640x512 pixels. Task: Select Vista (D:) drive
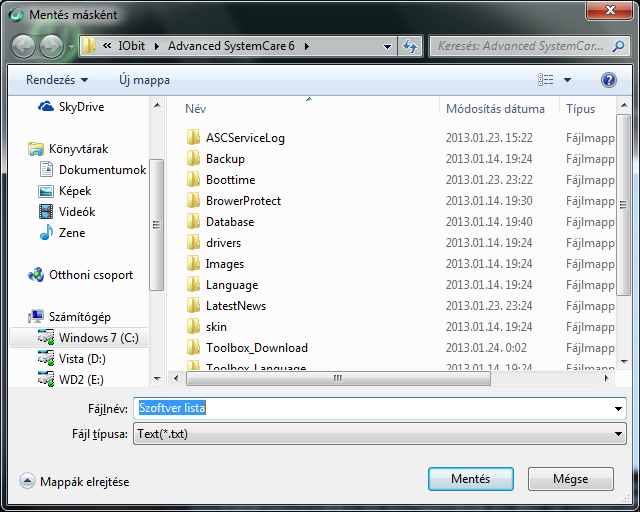tap(82, 358)
